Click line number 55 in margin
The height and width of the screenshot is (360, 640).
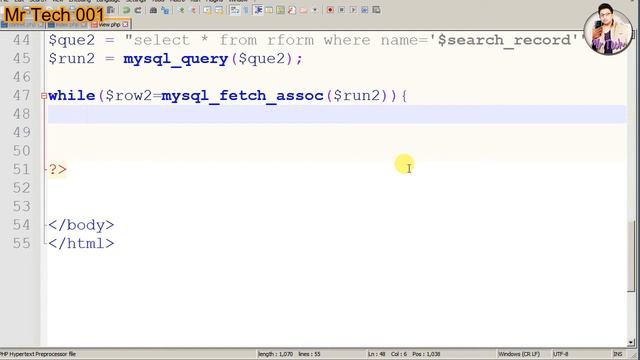click(x=22, y=243)
